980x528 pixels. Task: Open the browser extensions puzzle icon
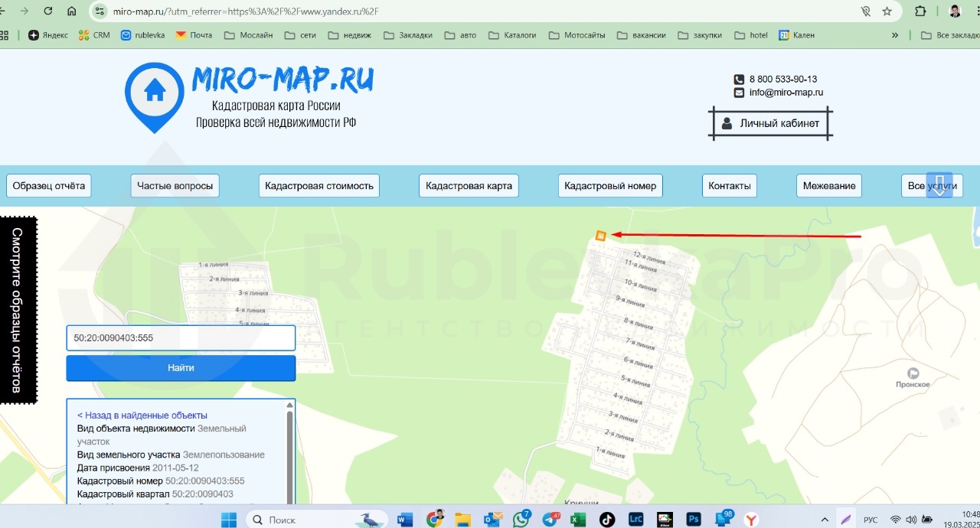[920, 11]
